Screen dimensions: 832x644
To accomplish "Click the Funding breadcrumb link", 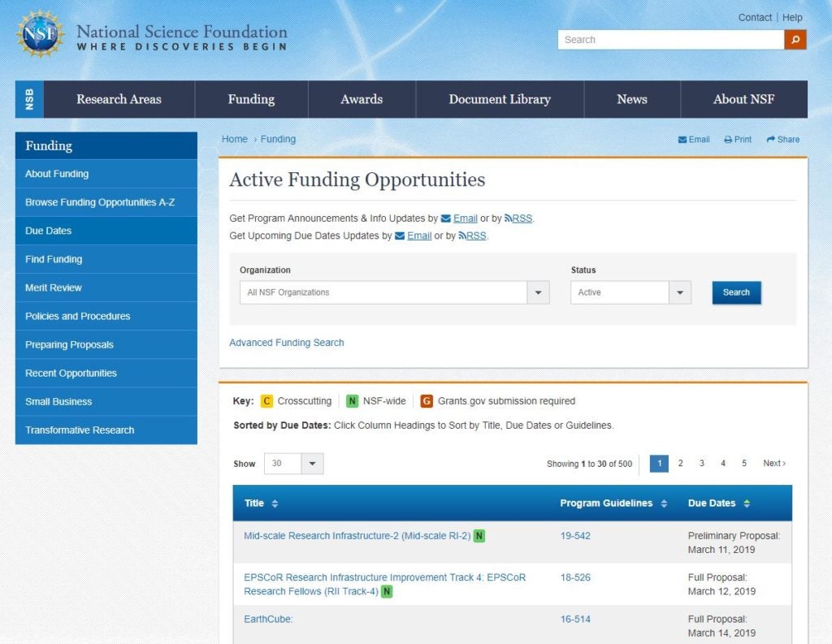I will coord(278,139).
